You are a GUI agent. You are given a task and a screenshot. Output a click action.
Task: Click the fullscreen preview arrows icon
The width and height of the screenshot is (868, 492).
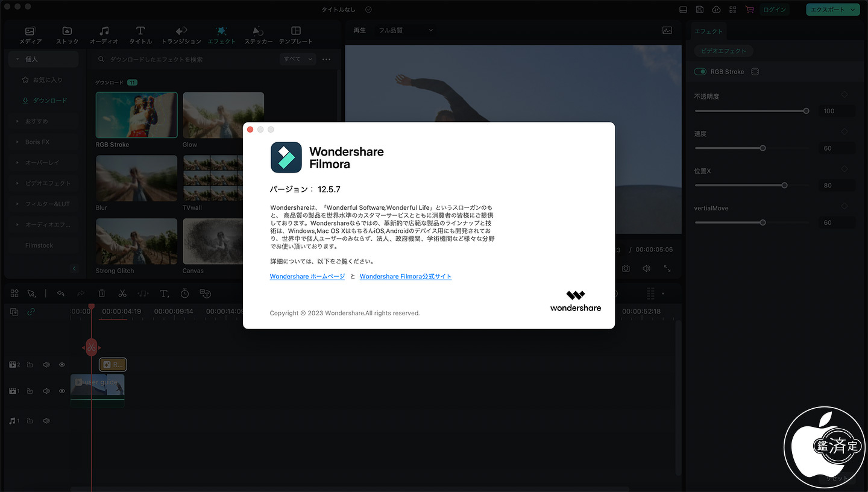point(667,268)
